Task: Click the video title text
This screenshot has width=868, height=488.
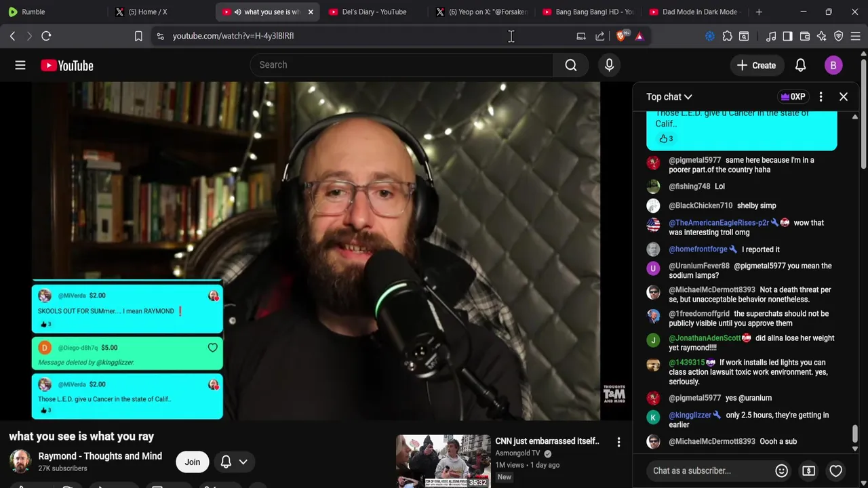Action: pos(81,436)
